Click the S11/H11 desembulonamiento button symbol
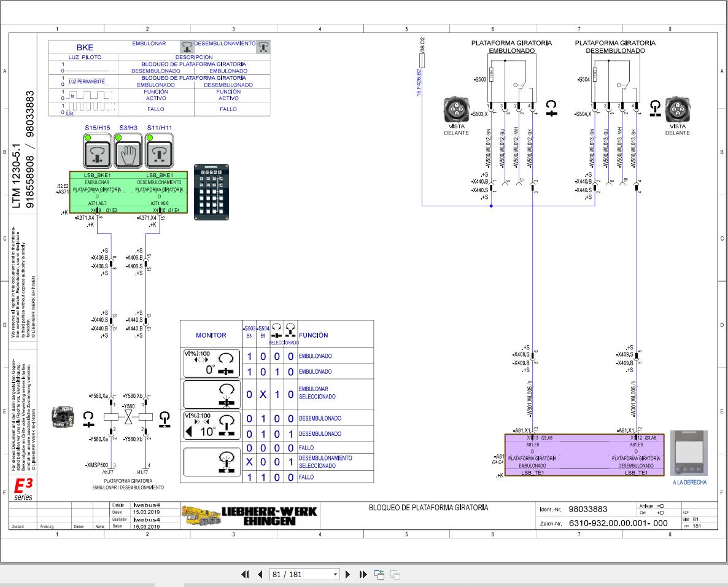 coord(159,152)
